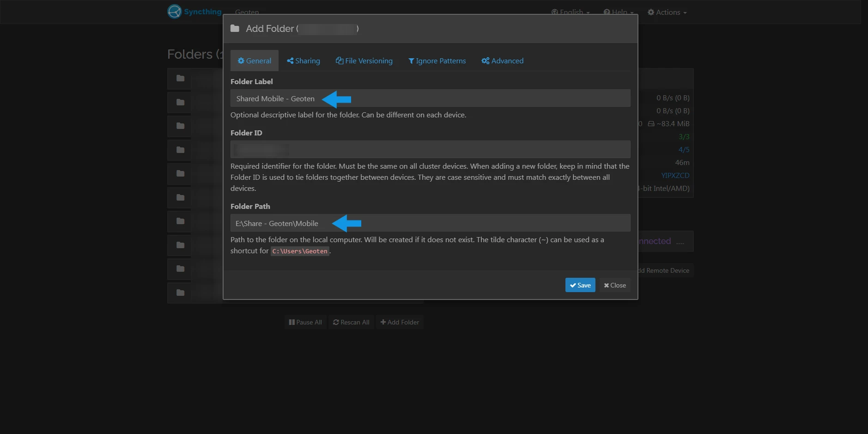
Task: Close the Add Folder dialog
Action: click(614, 285)
